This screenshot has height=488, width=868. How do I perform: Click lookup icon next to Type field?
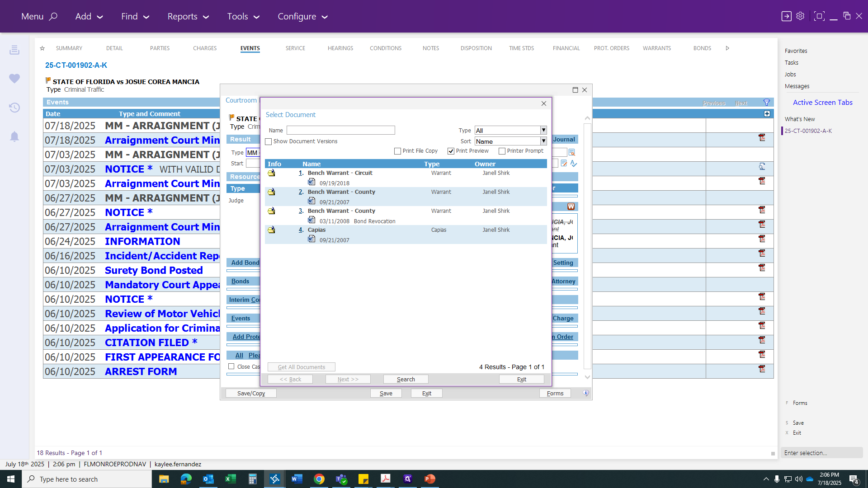(572, 153)
